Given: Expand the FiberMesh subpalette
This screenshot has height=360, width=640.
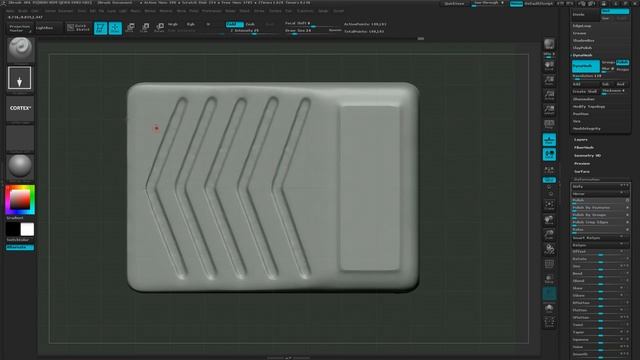Looking at the screenshot, I should point(584,147).
